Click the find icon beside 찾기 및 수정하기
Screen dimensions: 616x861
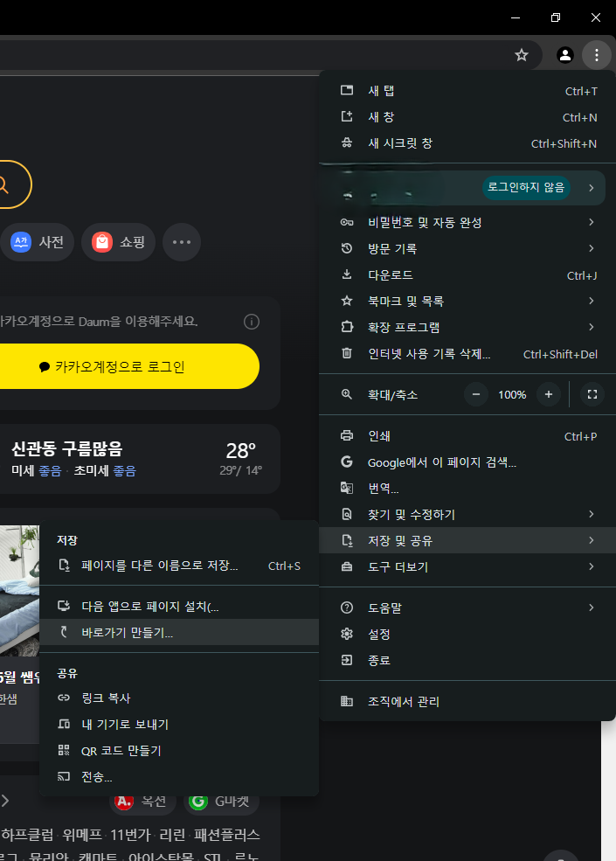[347, 514]
